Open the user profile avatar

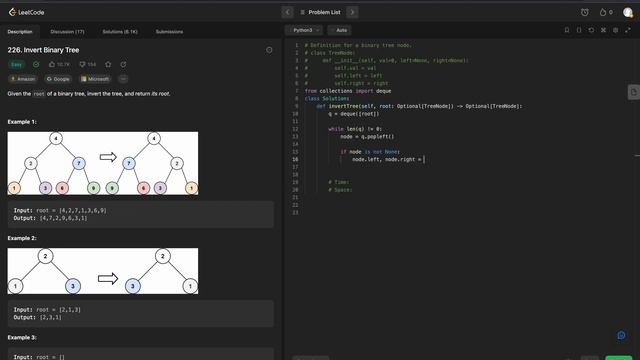pyautogui.click(x=628, y=12)
